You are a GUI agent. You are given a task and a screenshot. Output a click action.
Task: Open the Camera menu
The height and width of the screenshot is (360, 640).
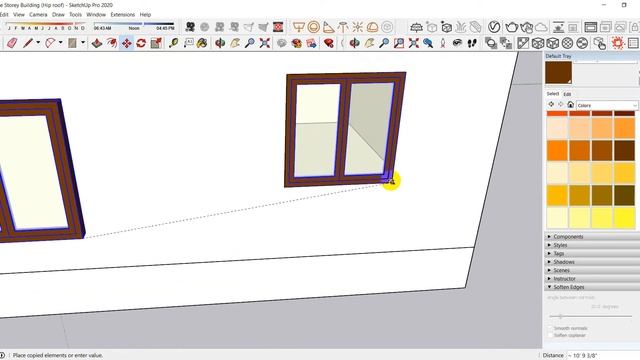38,14
